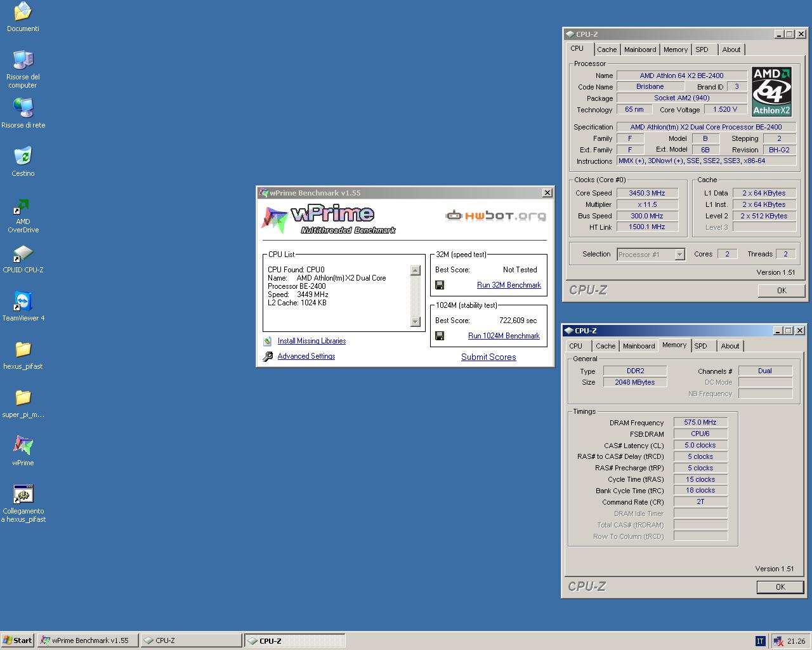Click the hwbot.org logo in wPrime
Viewport: 812px width, 650px height.
[495, 216]
